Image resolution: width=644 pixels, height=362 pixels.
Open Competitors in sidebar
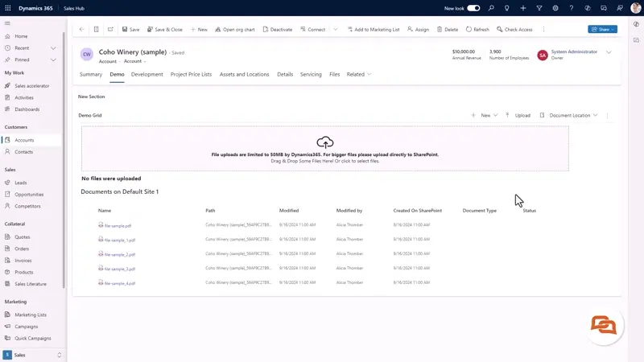[x=27, y=207]
